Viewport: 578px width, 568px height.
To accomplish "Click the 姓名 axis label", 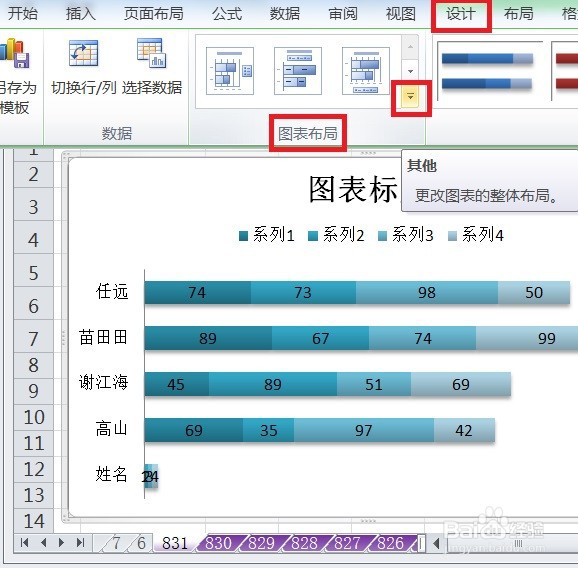I will 112,474.
